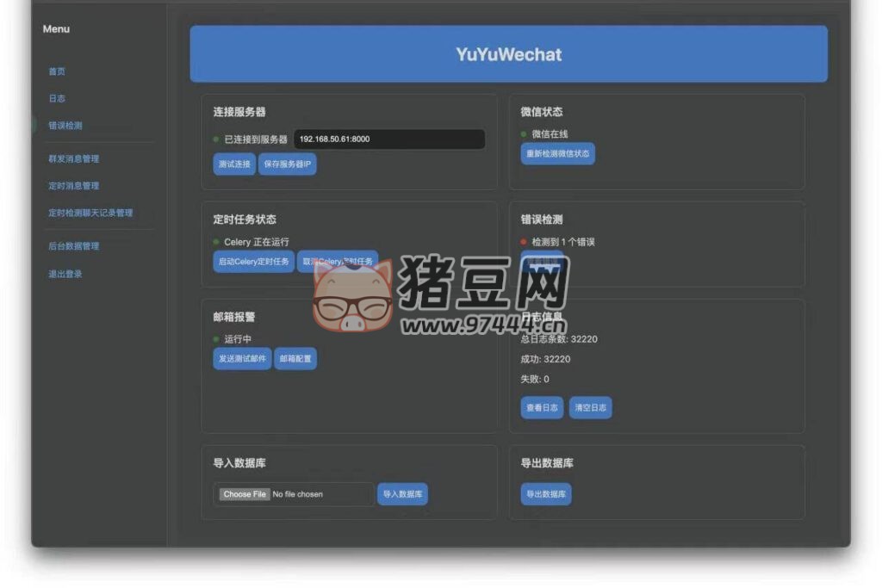This screenshot has height=588, width=882.
Task: Click the YuYuWechat header banner
Action: click(x=508, y=54)
